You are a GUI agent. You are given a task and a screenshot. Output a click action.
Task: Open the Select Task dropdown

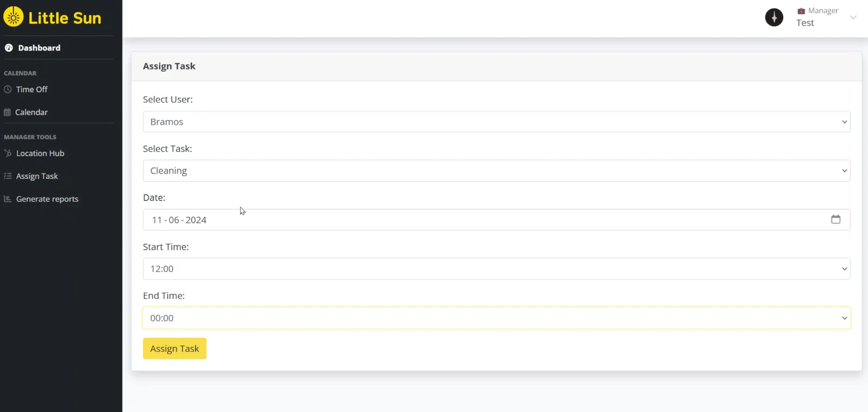pyautogui.click(x=496, y=171)
